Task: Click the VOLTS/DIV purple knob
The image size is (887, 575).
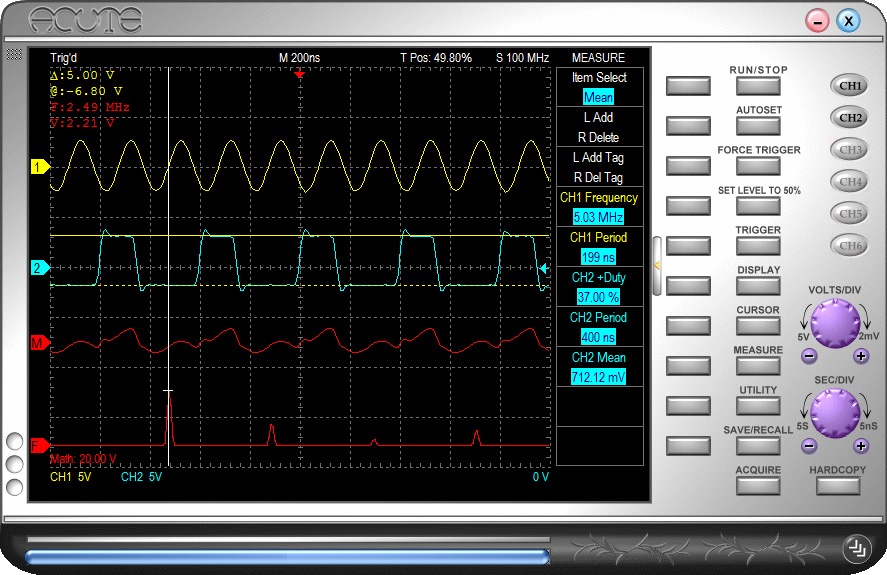Action: click(x=835, y=323)
